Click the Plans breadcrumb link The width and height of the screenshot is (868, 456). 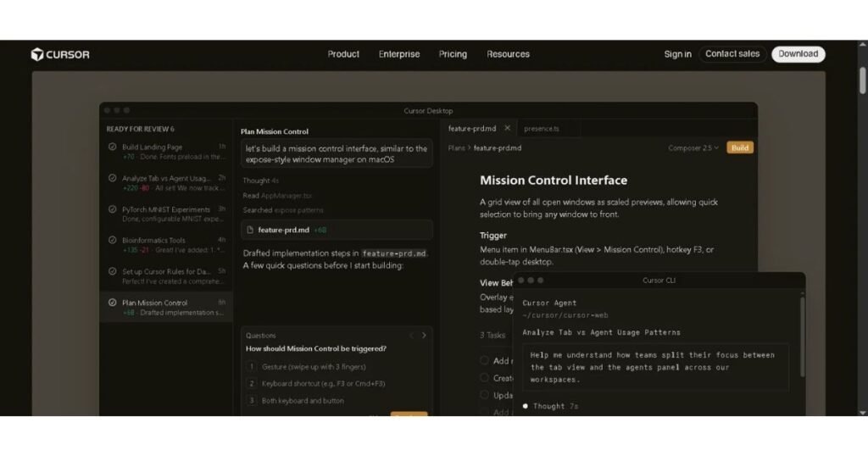457,147
